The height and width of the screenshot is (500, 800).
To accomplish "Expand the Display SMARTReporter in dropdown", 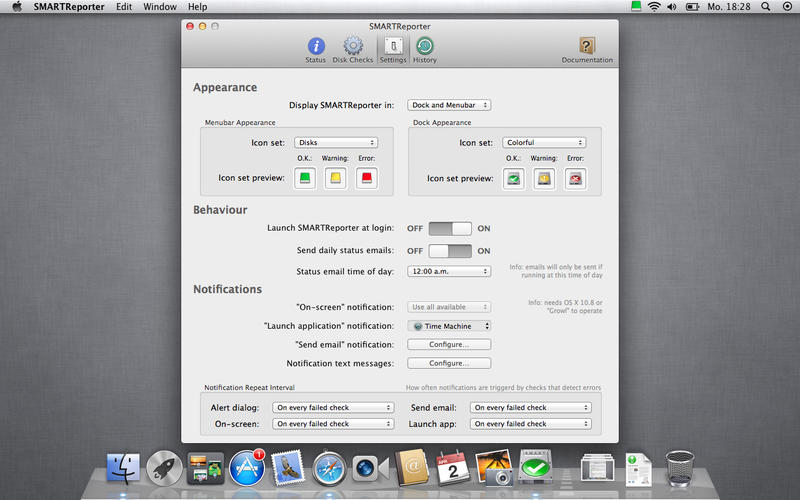I will coord(449,104).
